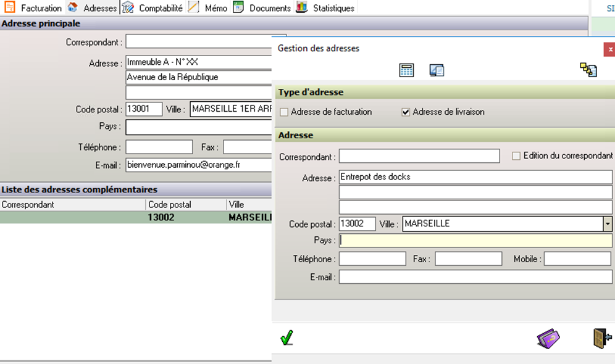Click the Documents calendar icon

[238, 7]
